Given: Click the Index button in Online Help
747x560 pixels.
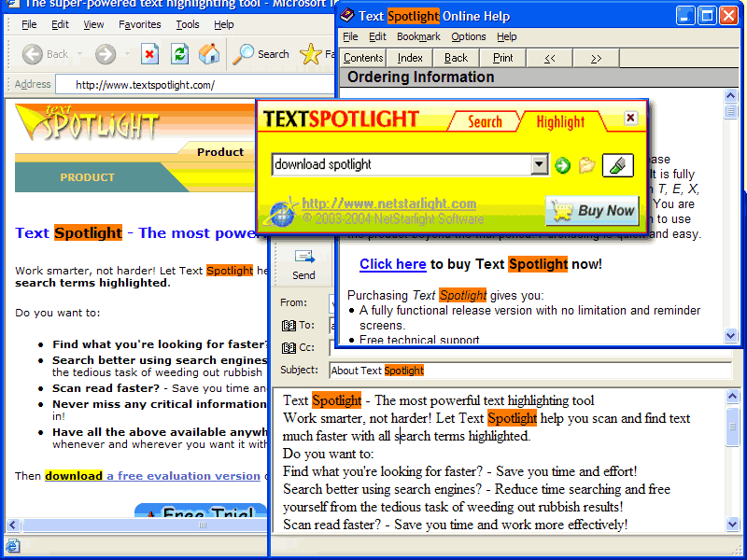Looking at the screenshot, I should 410,58.
